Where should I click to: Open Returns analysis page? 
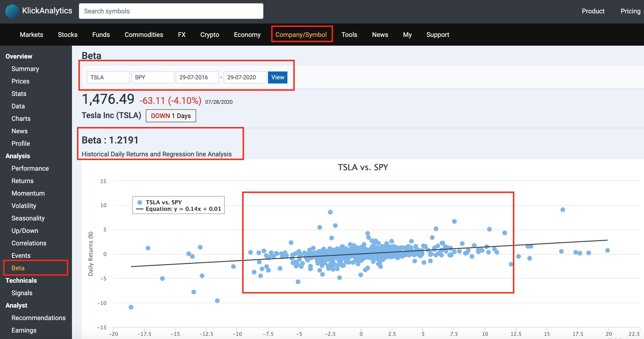pyautogui.click(x=23, y=181)
